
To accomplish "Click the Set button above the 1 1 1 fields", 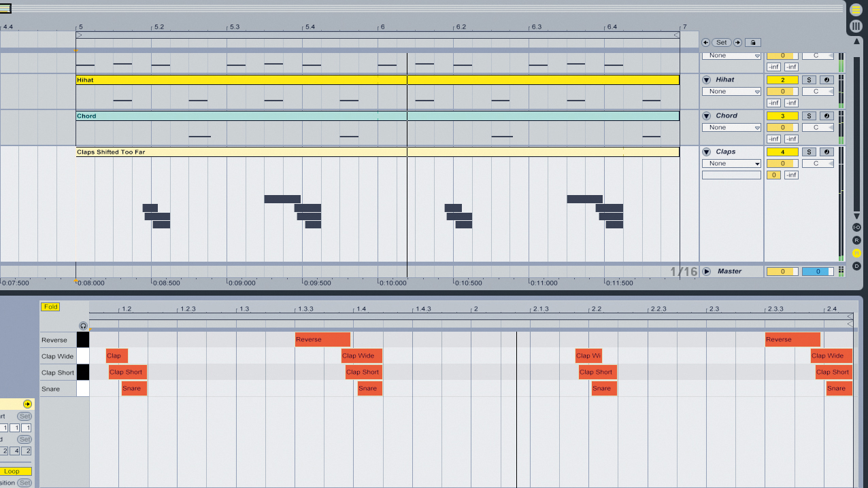I will [x=24, y=416].
